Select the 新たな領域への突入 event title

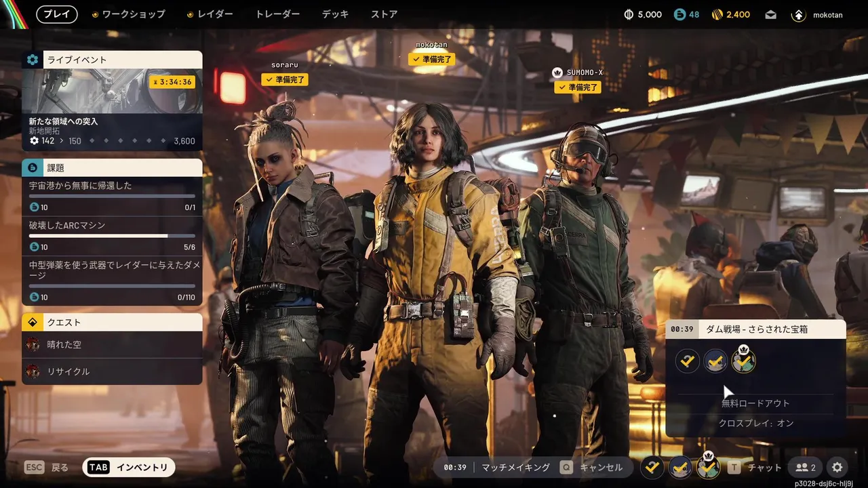coord(63,121)
